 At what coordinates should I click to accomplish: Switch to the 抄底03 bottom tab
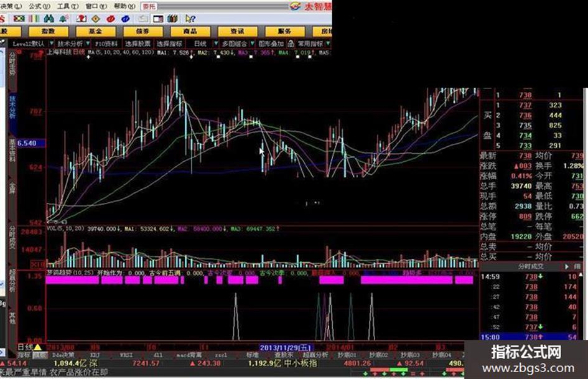[x=410, y=355]
